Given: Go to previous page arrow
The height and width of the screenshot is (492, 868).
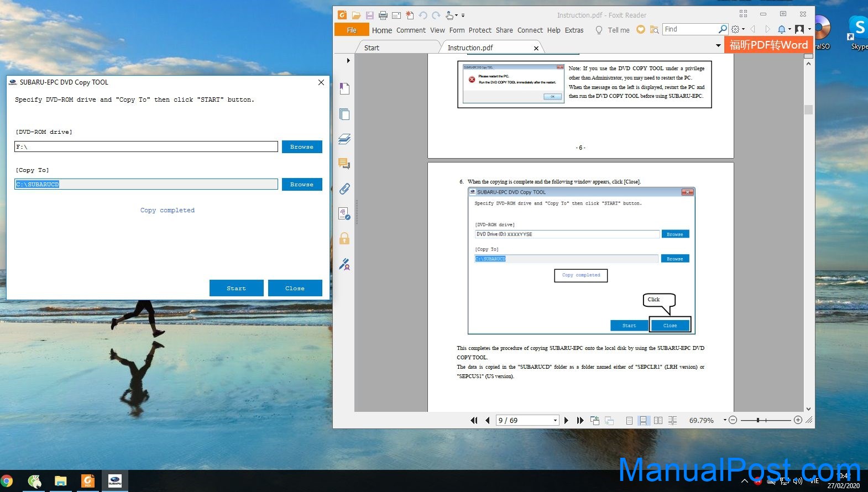Looking at the screenshot, I should tap(487, 420).
